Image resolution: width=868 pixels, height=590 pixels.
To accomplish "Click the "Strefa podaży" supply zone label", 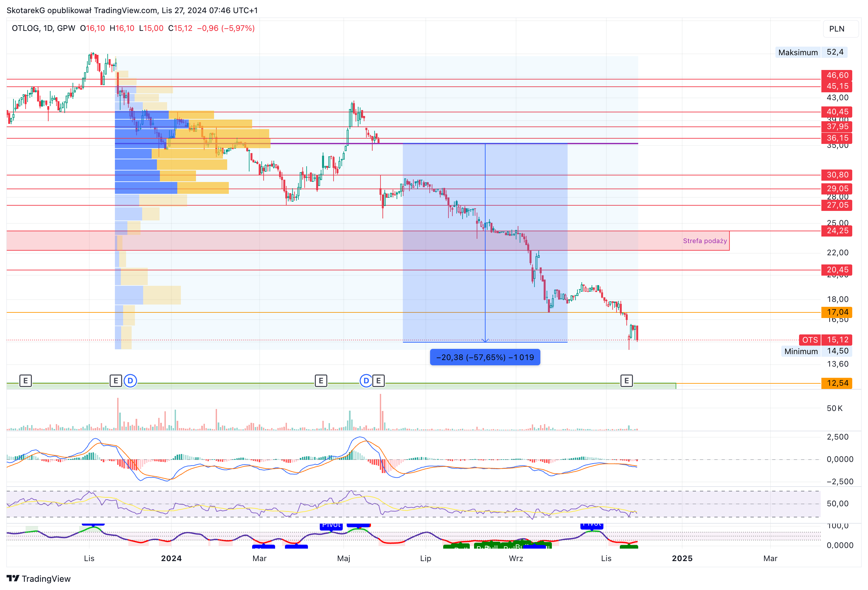I will pos(705,241).
